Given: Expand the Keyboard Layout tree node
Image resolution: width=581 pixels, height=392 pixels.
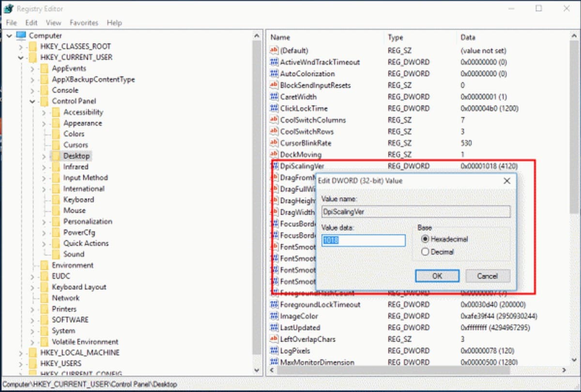Looking at the screenshot, I should [x=32, y=287].
